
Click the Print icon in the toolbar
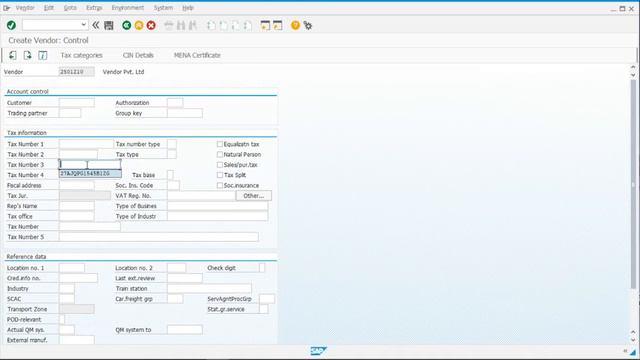tap(169, 25)
